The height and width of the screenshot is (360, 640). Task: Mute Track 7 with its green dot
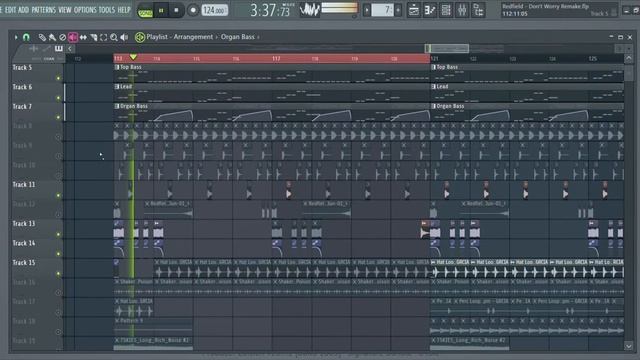pyautogui.click(x=58, y=118)
